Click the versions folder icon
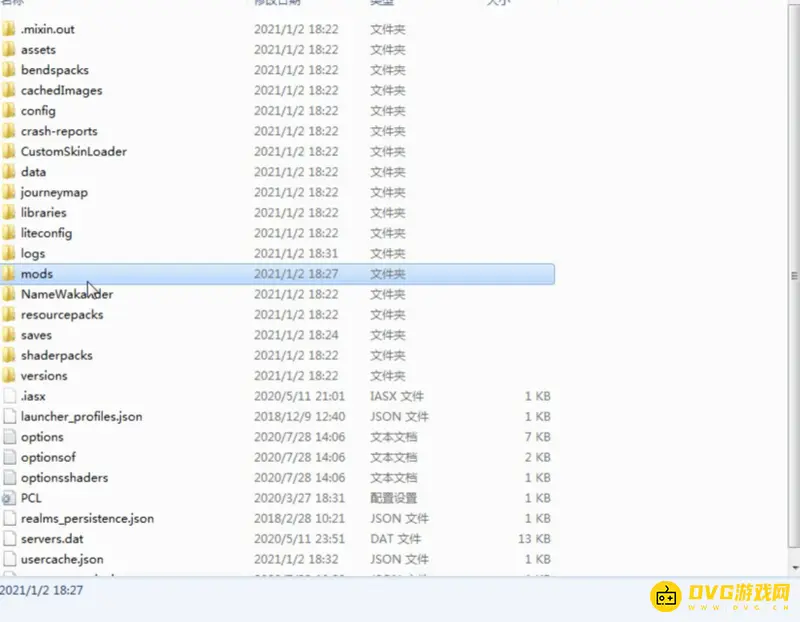The image size is (800, 622). (x=8, y=376)
